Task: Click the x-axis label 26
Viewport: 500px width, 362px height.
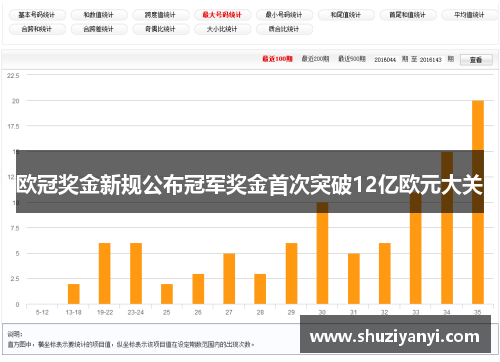Action: [198, 313]
